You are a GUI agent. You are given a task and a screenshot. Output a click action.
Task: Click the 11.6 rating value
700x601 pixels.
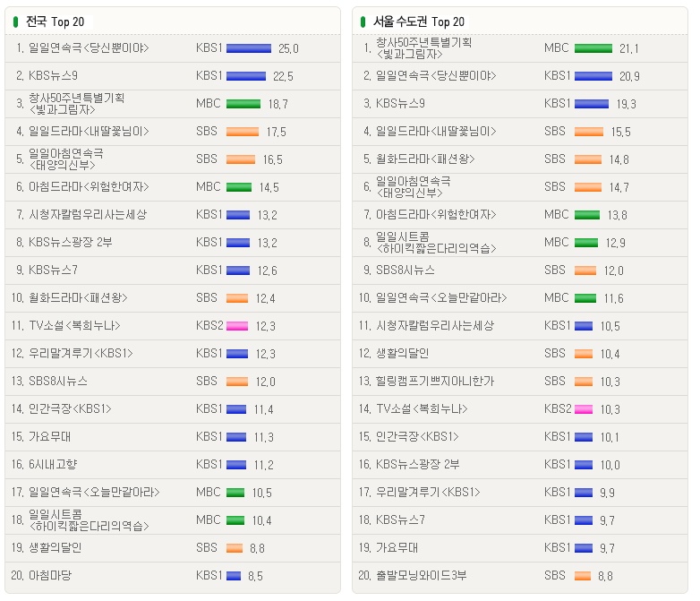click(x=613, y=298)
